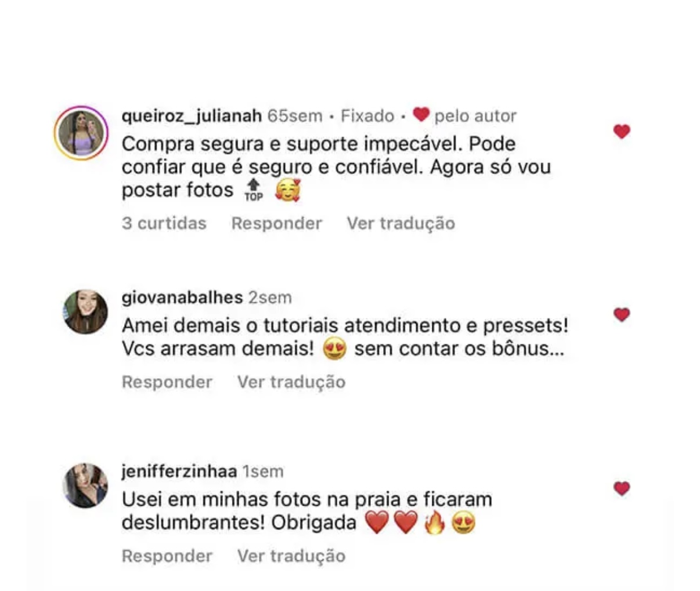Reply to queiroz_julianah's comment with Responder

tap(276, 223)
